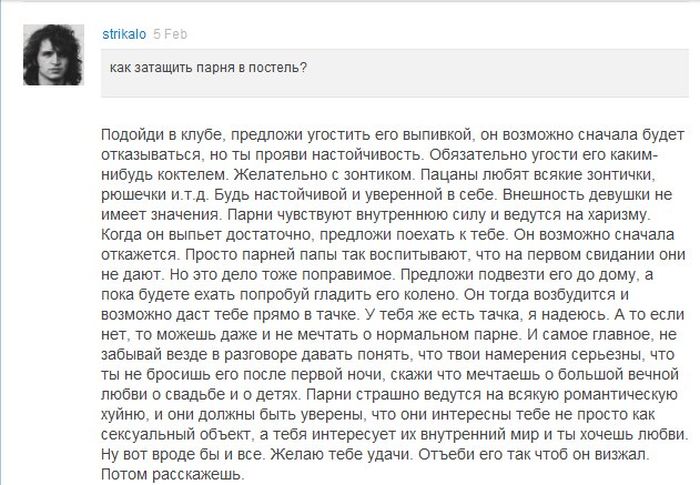This screenshot has width=700, height=485.
Task: Open the strikalo username link
Action: point(124,33)
